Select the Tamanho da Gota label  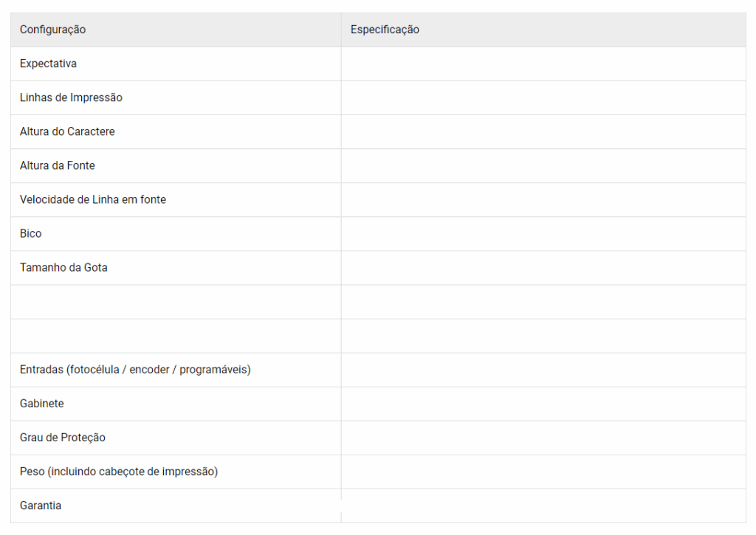pyautogui.click(x=63, y=267)
